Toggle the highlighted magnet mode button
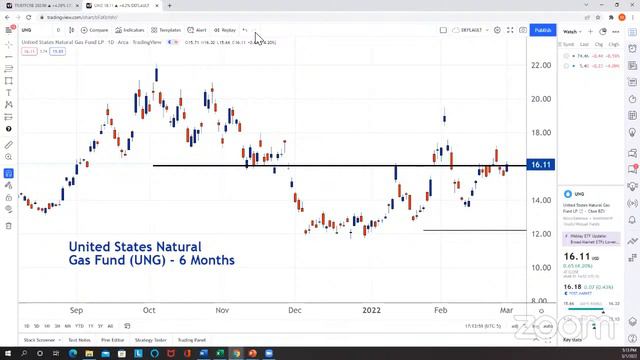The width and height of the screenshot is (640, 360). (x=9, y=173)
